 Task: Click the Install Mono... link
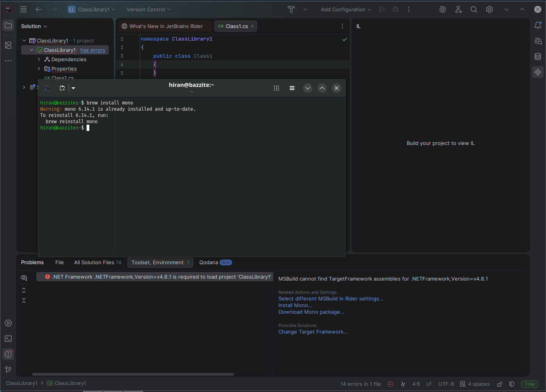coord(295,305)
